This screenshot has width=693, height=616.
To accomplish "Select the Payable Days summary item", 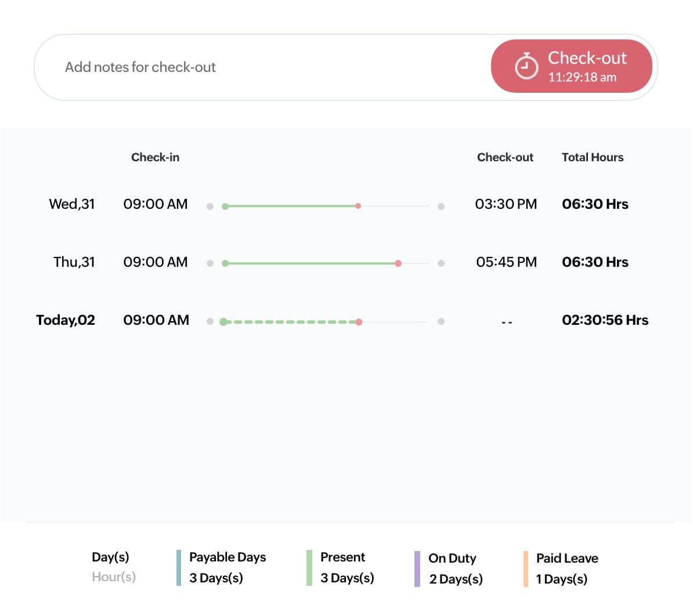I will pyautogui.click(x=227, y=567).
